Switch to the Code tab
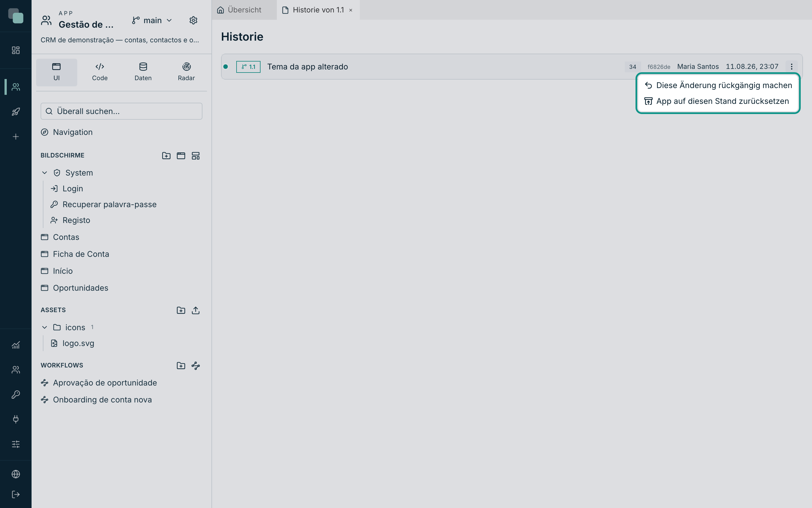The height and width of the screenshot is (508, 812). tap(100, 72)
